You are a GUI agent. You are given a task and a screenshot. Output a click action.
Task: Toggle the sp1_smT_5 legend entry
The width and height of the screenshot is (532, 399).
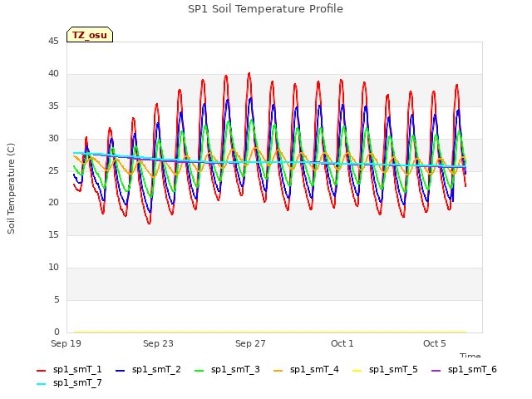(385, 369)
